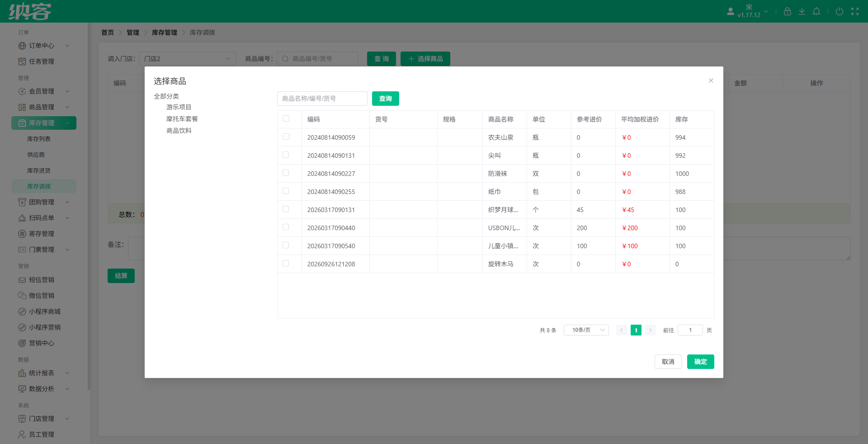Toggle fullscreen icon in header
This screenshot has height=444, width=868.
coord(855,11)
